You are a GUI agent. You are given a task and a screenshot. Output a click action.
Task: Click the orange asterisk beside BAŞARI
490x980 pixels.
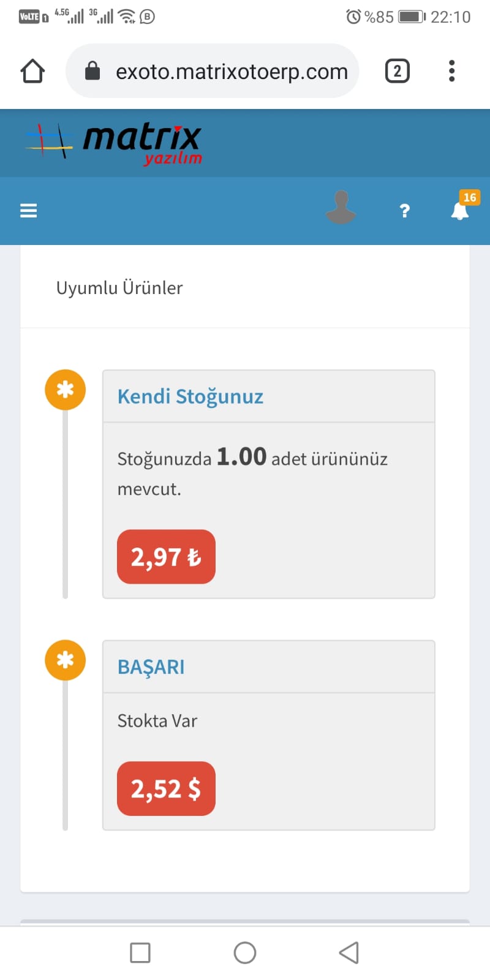tap(65, 660)
